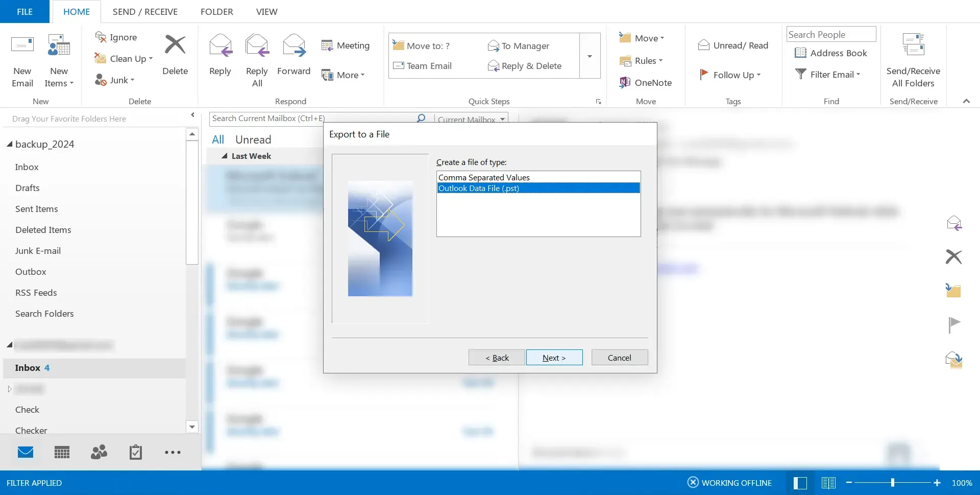Switch to the HOME tab

click(x=77, y=11)
